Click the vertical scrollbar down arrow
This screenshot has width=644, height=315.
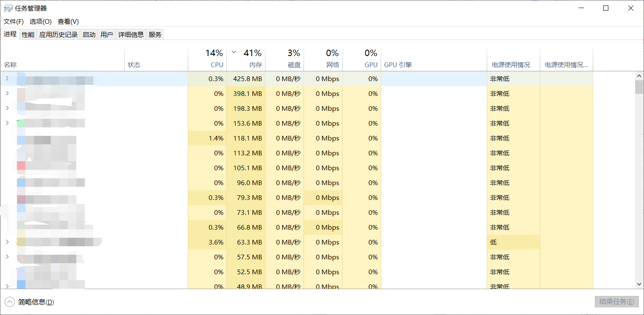pos(639,284)
